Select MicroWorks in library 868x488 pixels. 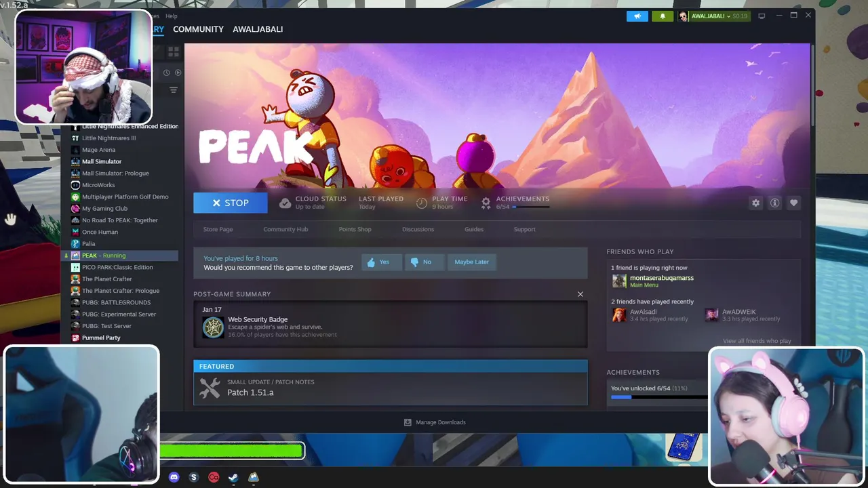point(98,185)
